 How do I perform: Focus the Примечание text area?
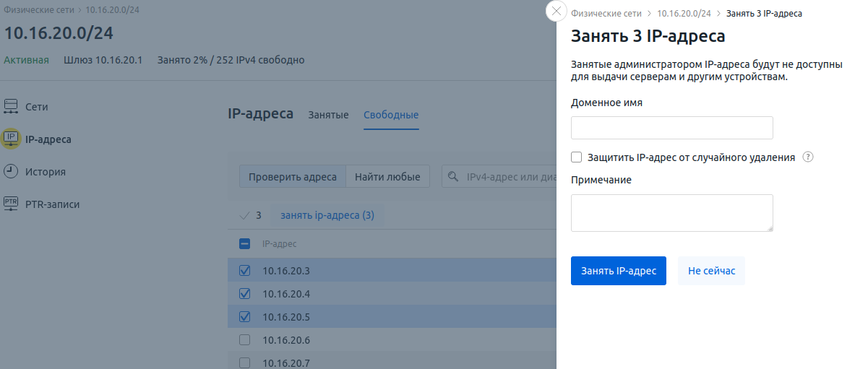click(x=672, y=213)
